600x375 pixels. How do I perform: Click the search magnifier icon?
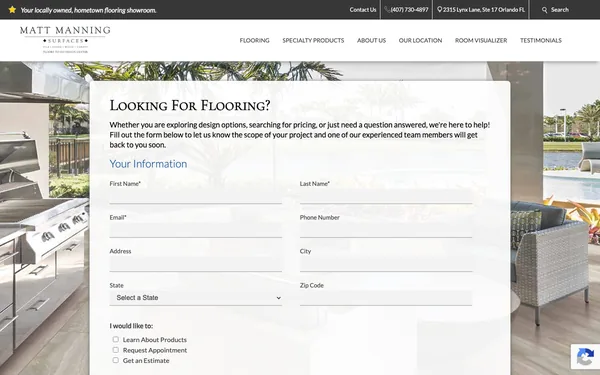[x=545, y=10]
